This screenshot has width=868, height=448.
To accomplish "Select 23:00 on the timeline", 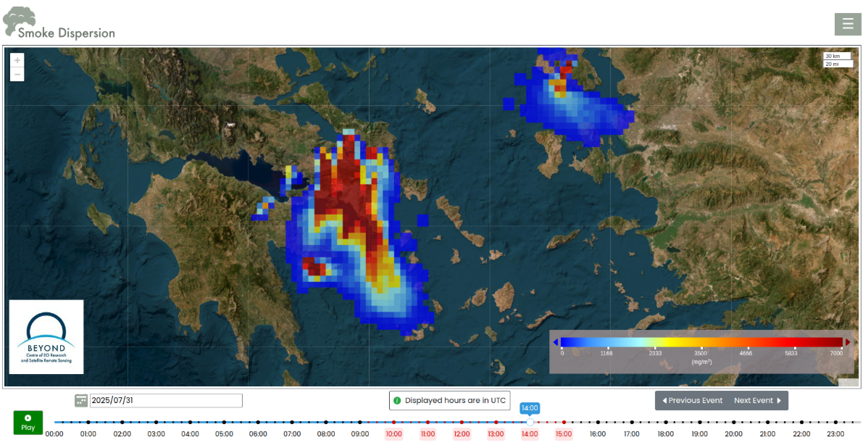I will (835, 434).
